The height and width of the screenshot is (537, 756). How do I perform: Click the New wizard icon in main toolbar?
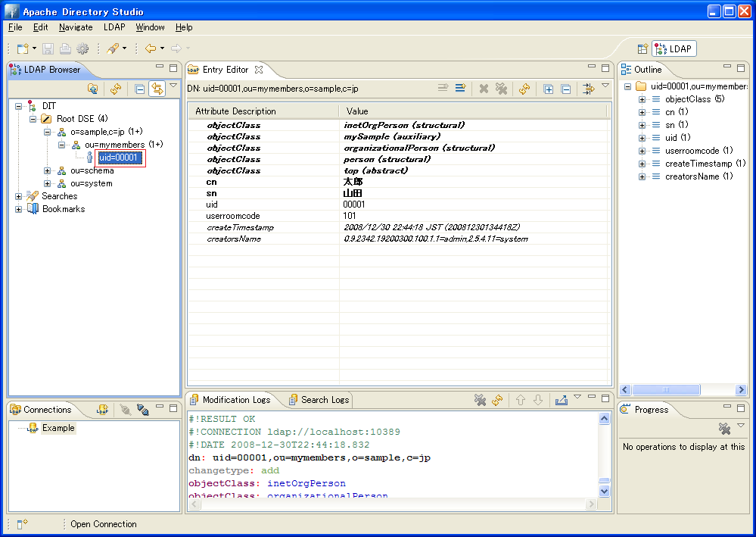pos(23,48)
